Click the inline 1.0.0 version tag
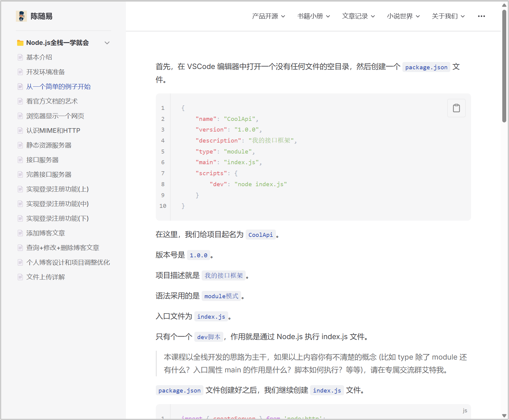The image size is (509, 420). point(199,255)
